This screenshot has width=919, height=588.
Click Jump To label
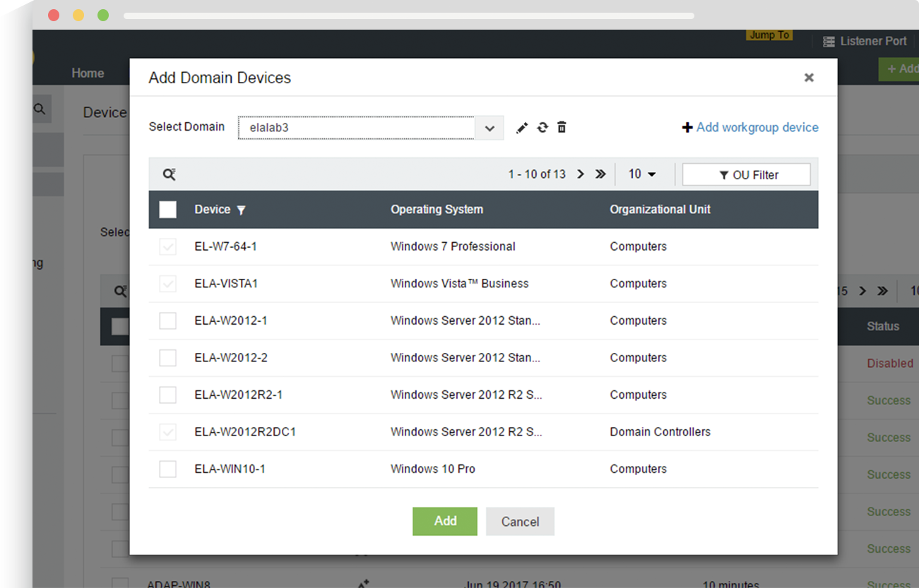[770, 35]
